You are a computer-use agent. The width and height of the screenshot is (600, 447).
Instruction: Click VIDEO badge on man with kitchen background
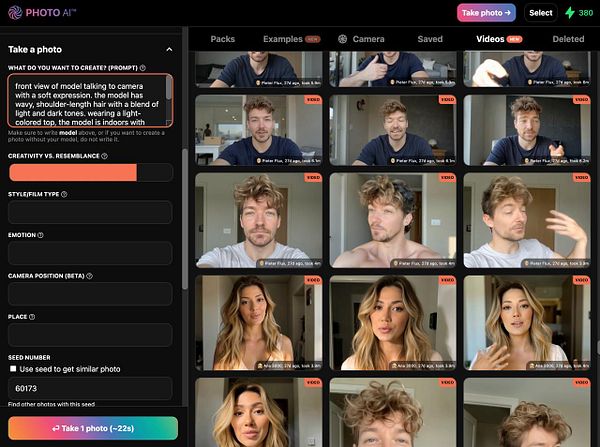point(313,100)
